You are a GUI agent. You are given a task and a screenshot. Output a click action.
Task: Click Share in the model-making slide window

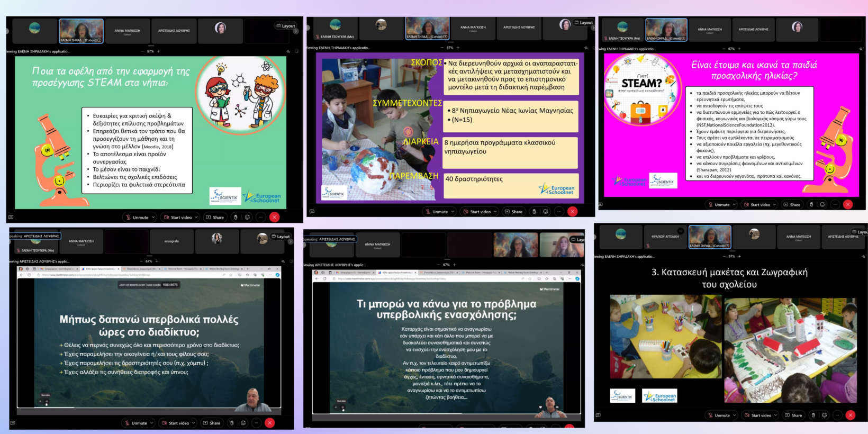click(793, 415)
